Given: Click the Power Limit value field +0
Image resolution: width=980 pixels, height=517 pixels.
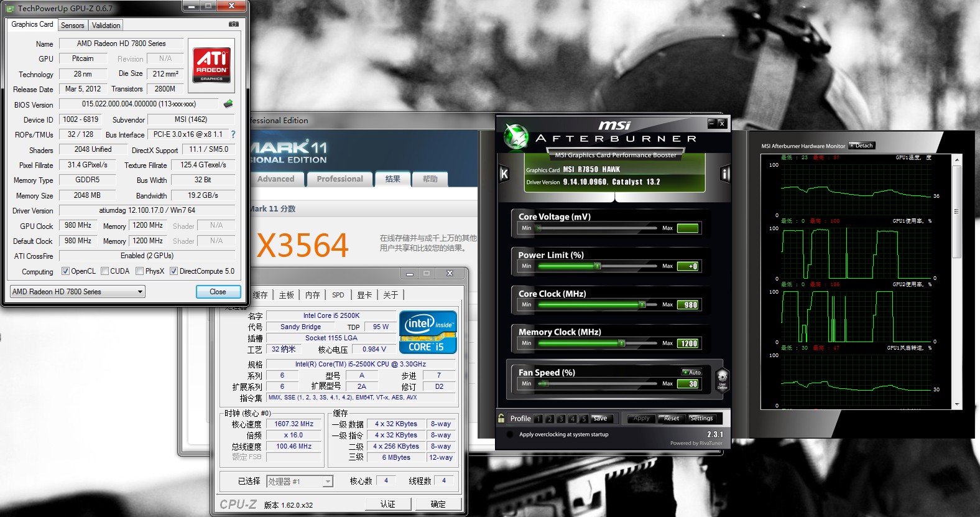Looking at the screenshot, I should (688, 266).
